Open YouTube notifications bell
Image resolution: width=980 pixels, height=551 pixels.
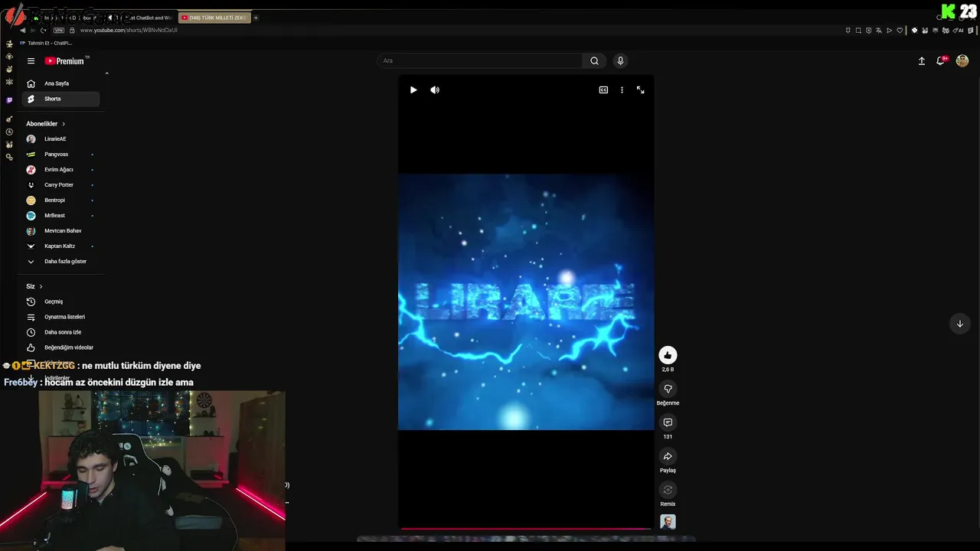pyautogui.click(x=941, y=61)
